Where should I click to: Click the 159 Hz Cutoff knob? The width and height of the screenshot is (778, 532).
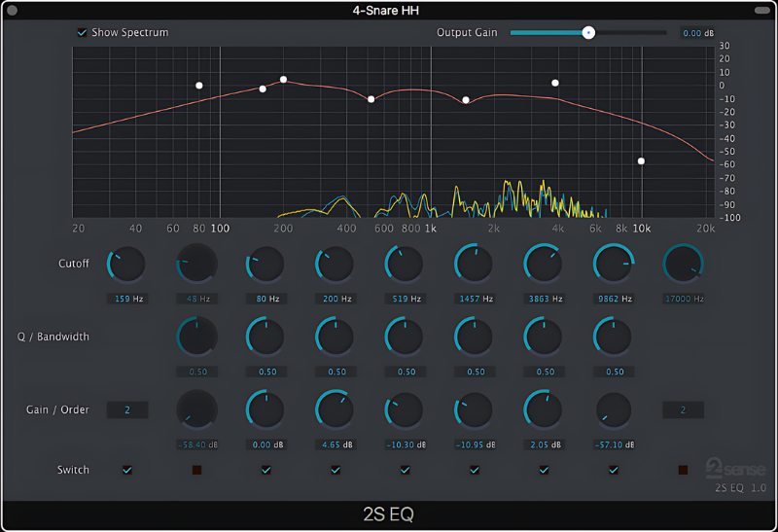127,264
